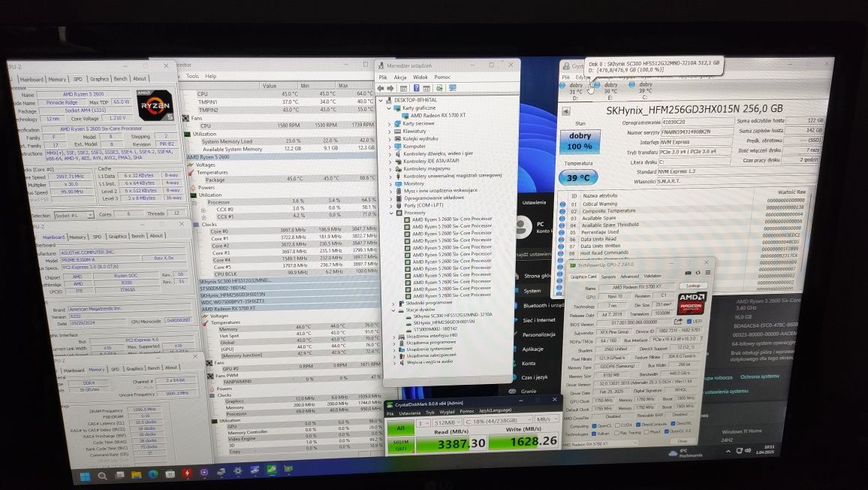Image resolution: width=868 pixels, height=490 pixels.
Task: Click the weather widget in the taskbar
Action: point(686,453)
